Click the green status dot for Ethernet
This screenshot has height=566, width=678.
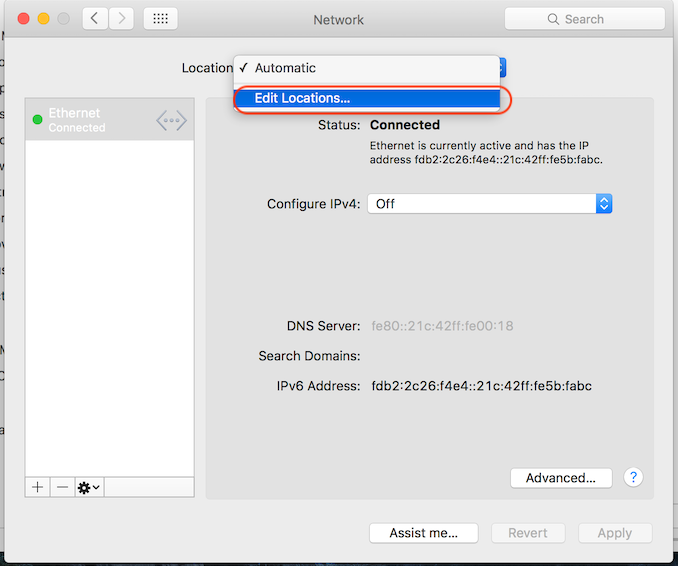38,119
